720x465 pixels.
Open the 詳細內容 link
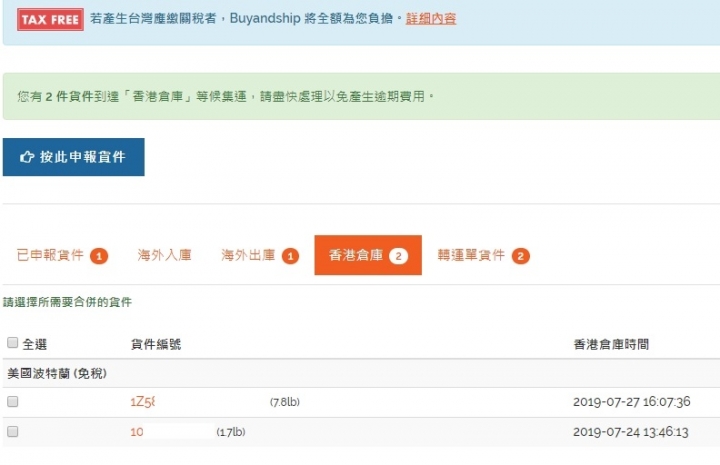click(x=431, y=18)
